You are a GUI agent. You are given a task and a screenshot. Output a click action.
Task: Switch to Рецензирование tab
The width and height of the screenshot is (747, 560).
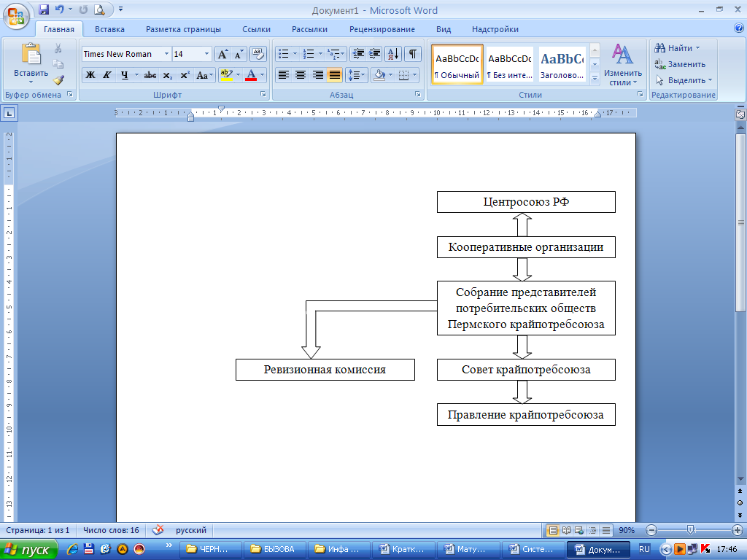coord(382,29)
